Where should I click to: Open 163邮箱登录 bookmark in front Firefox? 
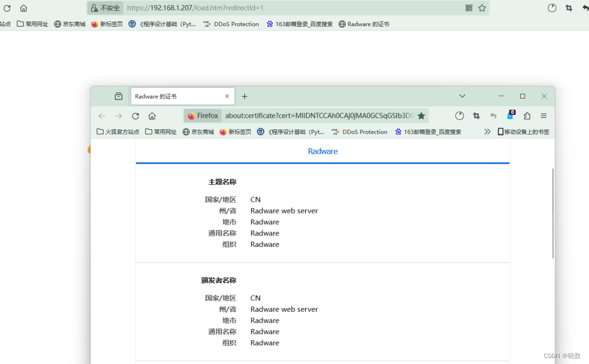click(428, 132)
